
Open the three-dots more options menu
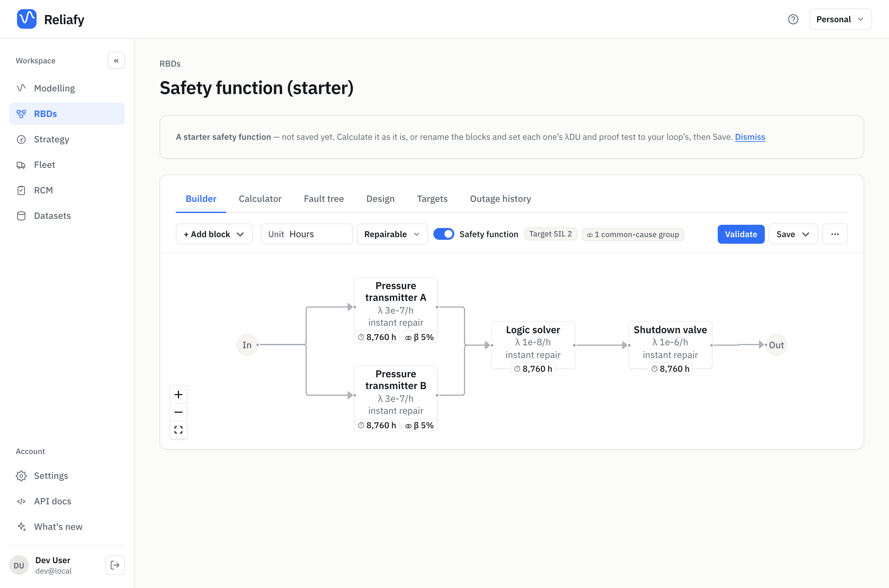click(x=835, y=234)
